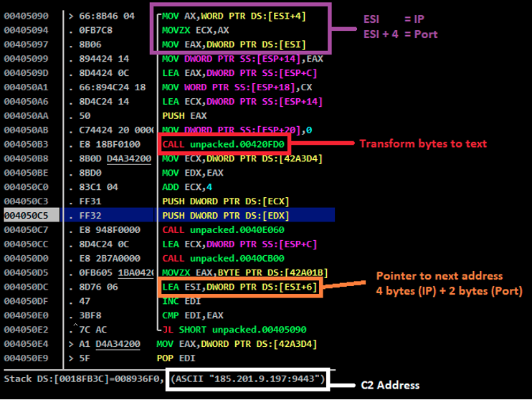This screenshot has height=400, width=532.
Task: Click the "Transform bytes to text" annotation
Action: coord(422,143)
